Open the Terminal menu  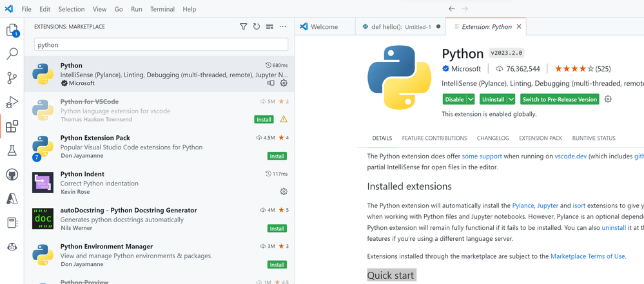[162, 9]
